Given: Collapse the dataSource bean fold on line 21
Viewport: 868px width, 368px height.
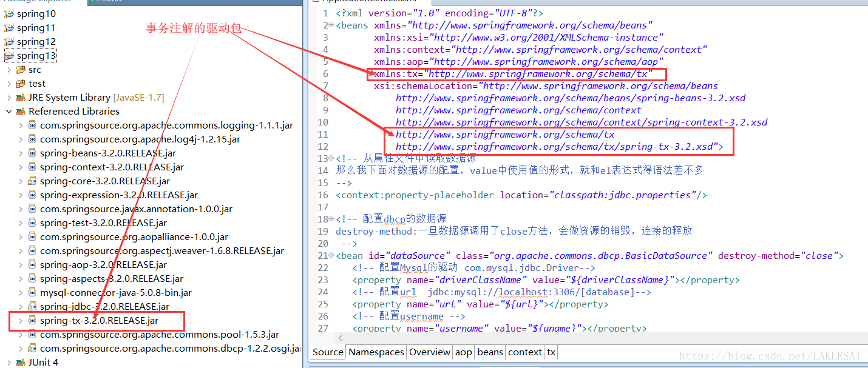Looking at the screenshot, I should [331, 256].
